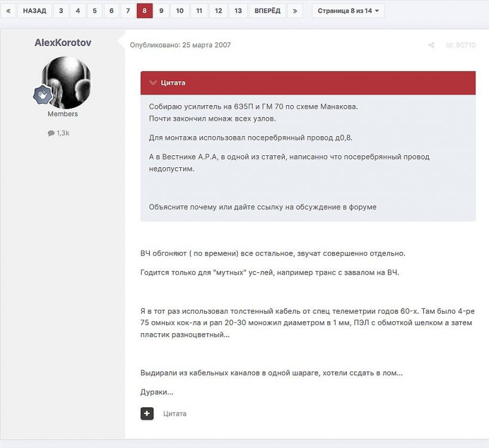This screenshot has height=448, width=489.
Task: Jump to last page double-arrow
Action: pyautogui.click(x=294, y=11)
